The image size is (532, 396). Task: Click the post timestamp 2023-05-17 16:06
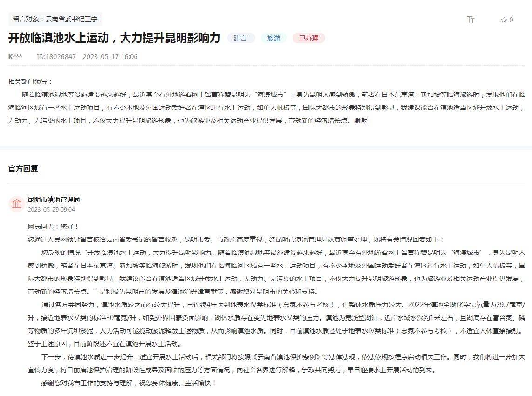[110, 57]
